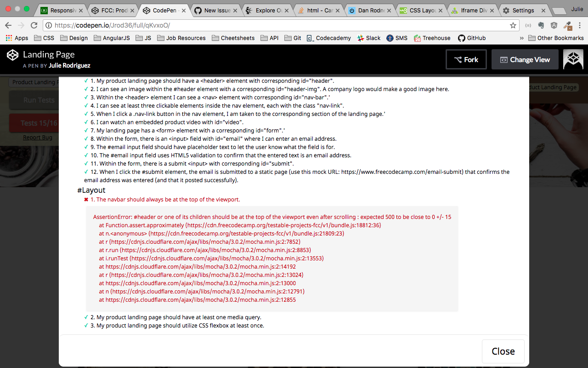
Task: Fork this pen
Action: (x=466, y=59)
